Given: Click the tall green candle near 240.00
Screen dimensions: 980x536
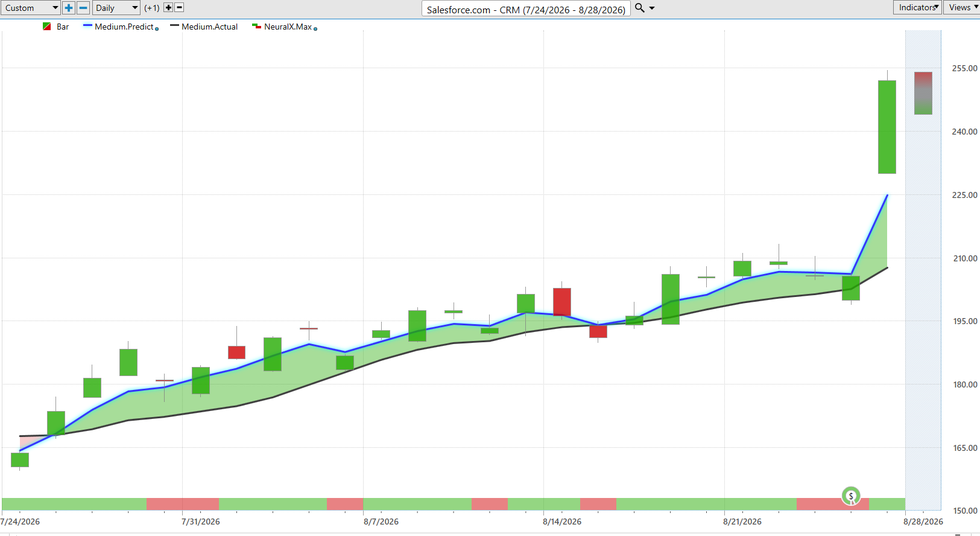Looking at the screenshot, I should (x=887, y=127).
